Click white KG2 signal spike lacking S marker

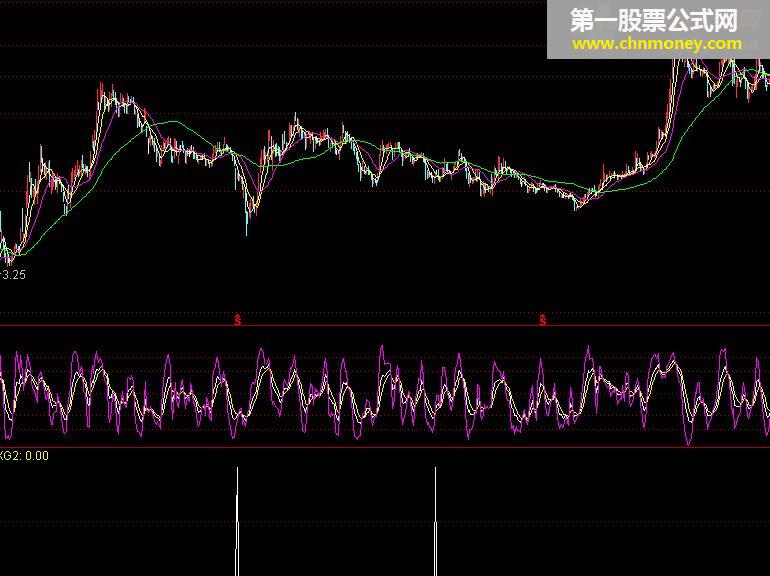pos(436,521)
